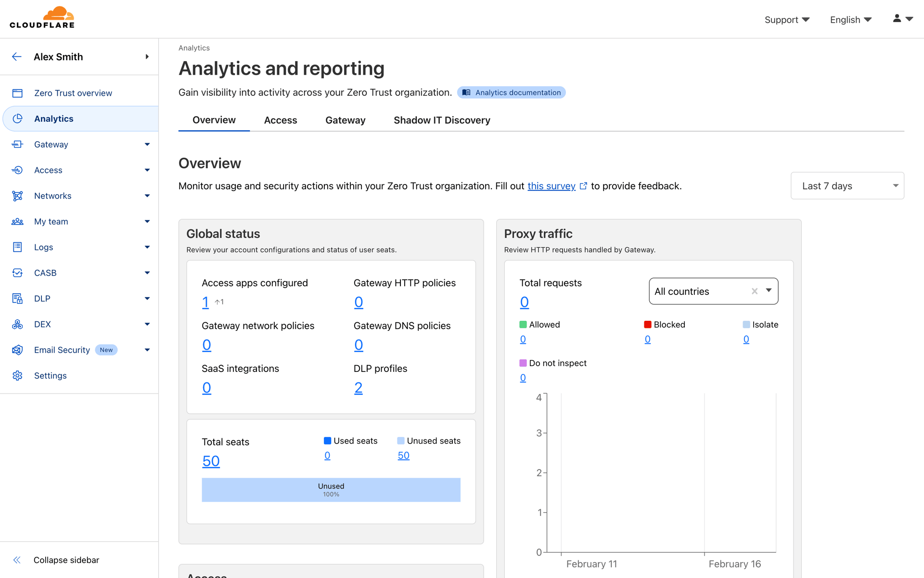This screenshot has height=578, width=924.
Task: Click the Access apps configured count 1
Action: pyautogui.click(x=205, y=302)
